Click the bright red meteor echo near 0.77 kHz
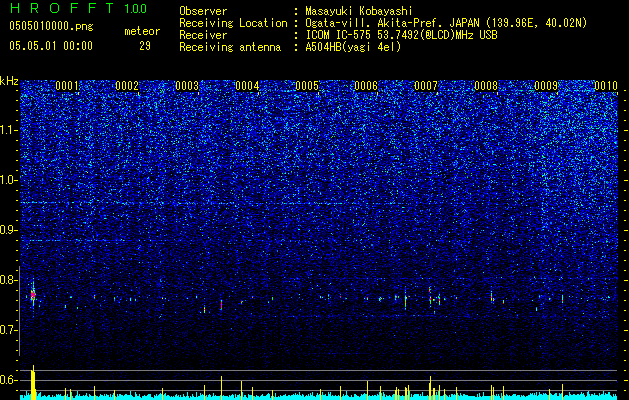This screenshot has width=629, height=400. click(33, 295)
